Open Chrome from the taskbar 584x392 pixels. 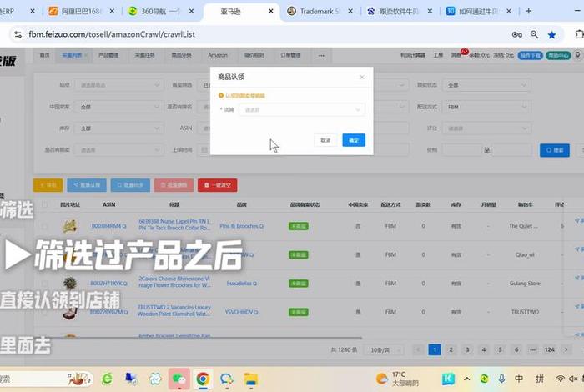[203, 379]
